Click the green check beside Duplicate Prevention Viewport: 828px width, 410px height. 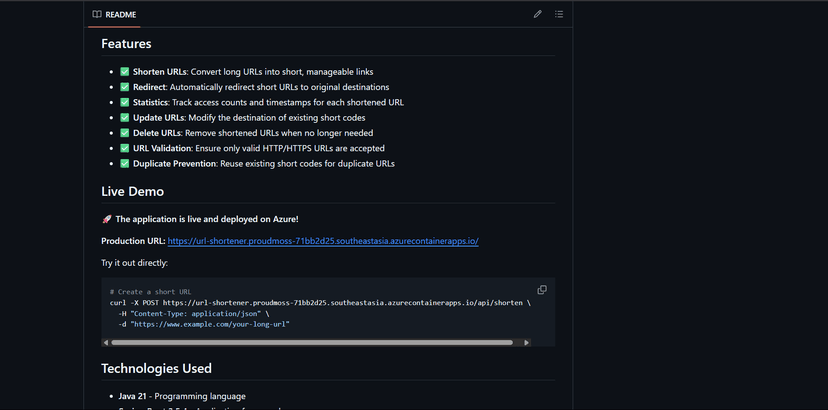pos(125,163)
